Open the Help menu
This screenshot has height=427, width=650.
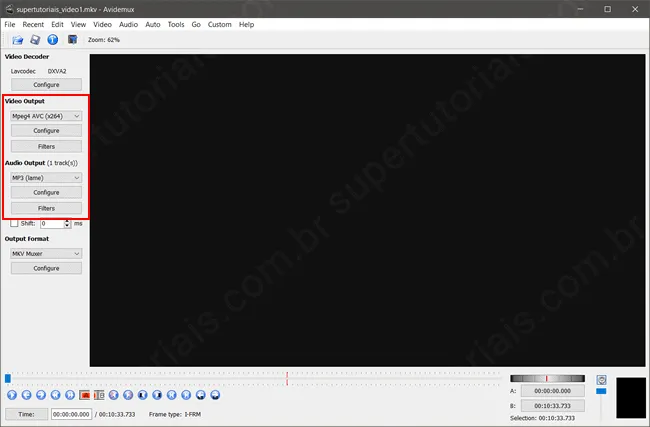[x=246, y=24]
